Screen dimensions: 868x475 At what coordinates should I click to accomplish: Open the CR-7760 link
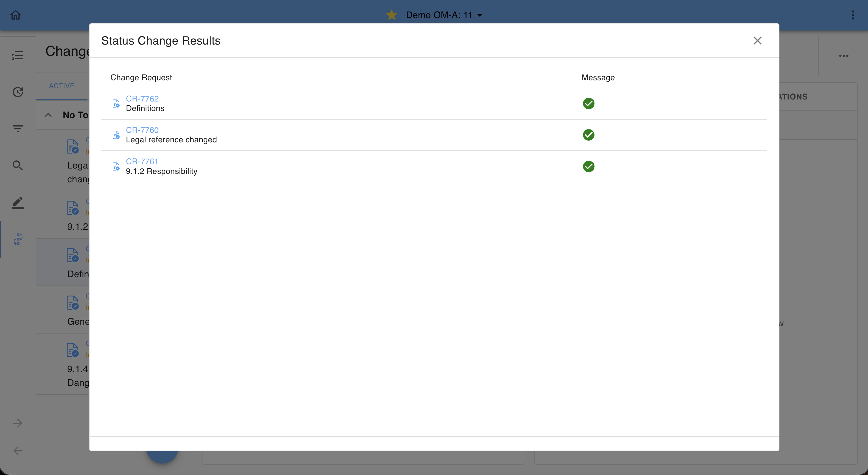[x=142, y=130]
